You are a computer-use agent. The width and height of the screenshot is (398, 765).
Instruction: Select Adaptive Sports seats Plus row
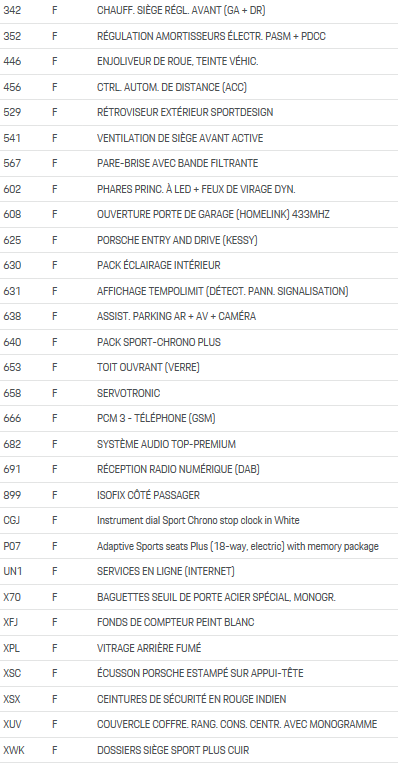(x=199, y=546)
